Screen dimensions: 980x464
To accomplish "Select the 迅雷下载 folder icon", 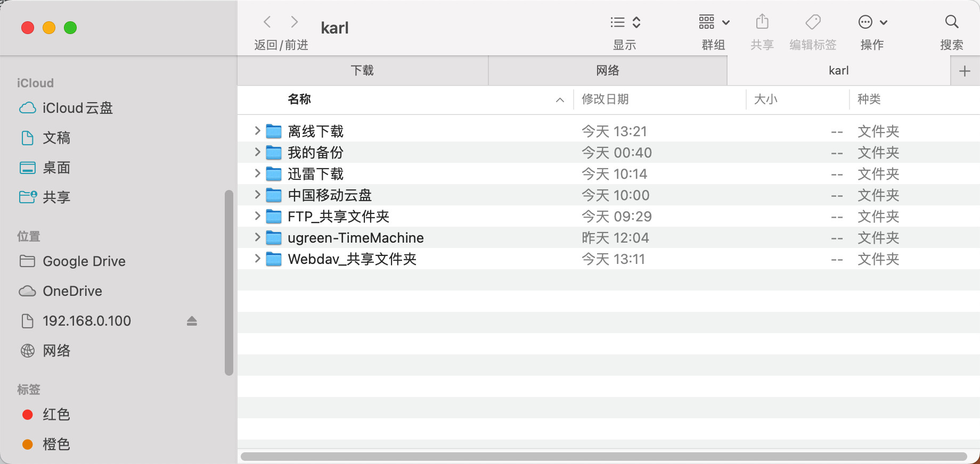I will click(274, 173).
